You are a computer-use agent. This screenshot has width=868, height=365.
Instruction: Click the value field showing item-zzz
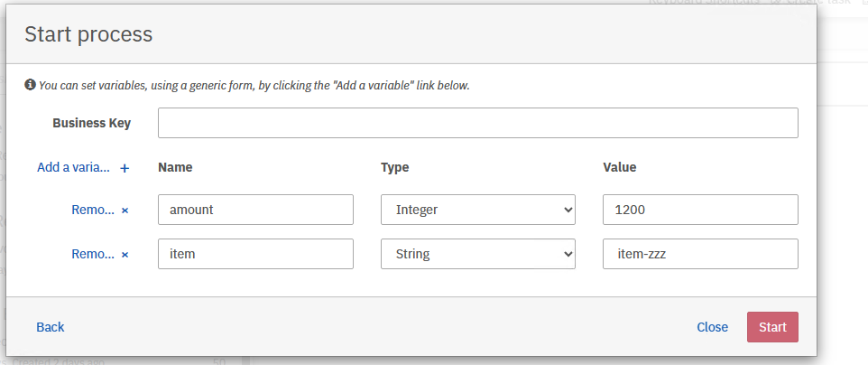(x=700, y=254)
